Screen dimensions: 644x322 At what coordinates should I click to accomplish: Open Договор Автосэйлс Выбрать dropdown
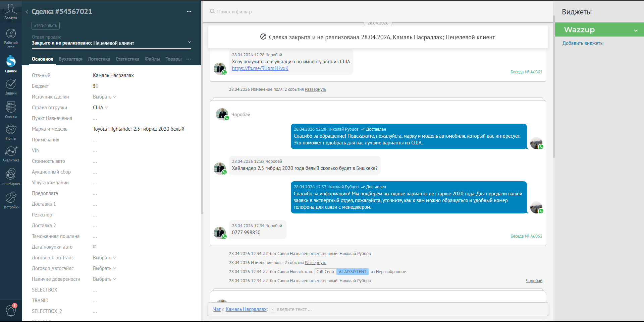tap(104, 268)
